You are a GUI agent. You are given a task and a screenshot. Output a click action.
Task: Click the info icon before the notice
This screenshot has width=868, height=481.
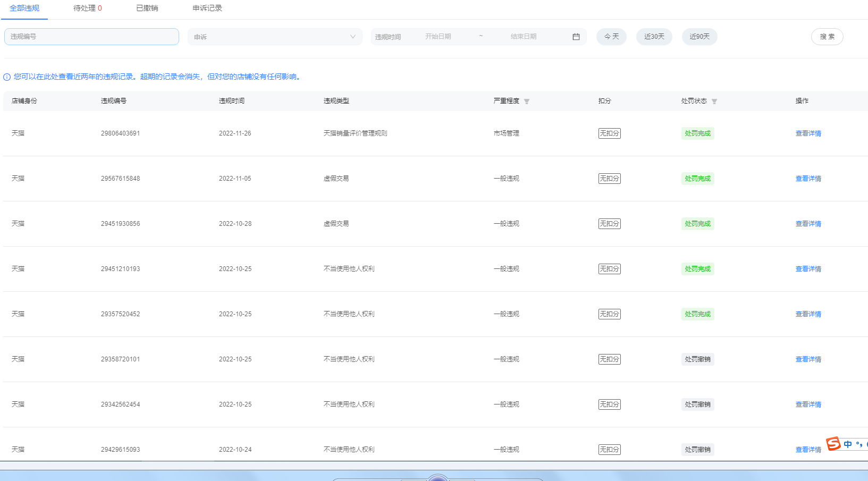click(7, 77)
